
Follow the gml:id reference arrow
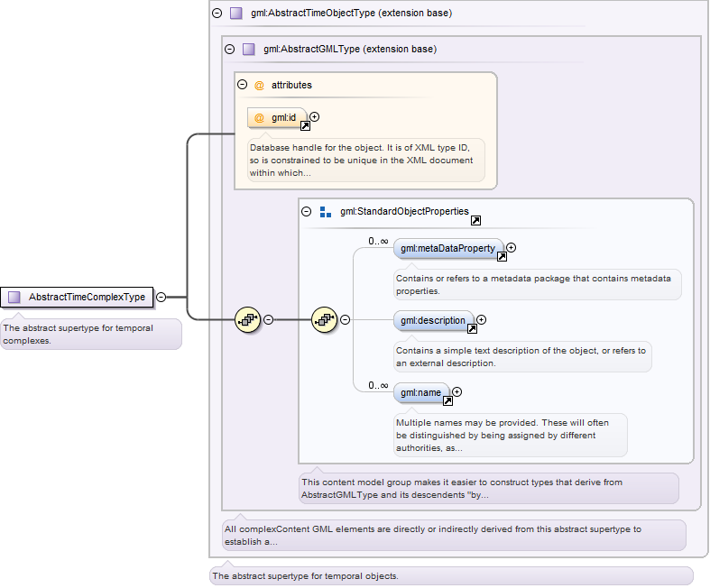click(306, 126)
